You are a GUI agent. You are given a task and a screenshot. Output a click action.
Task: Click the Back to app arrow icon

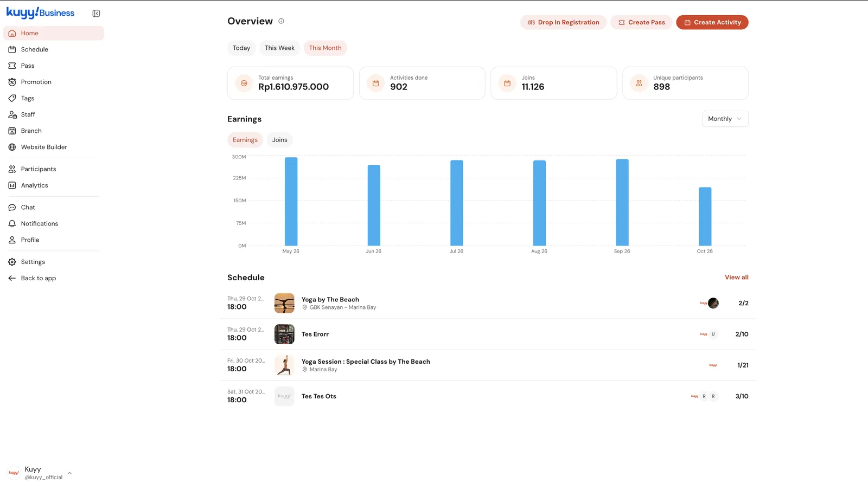pos(12,278)
